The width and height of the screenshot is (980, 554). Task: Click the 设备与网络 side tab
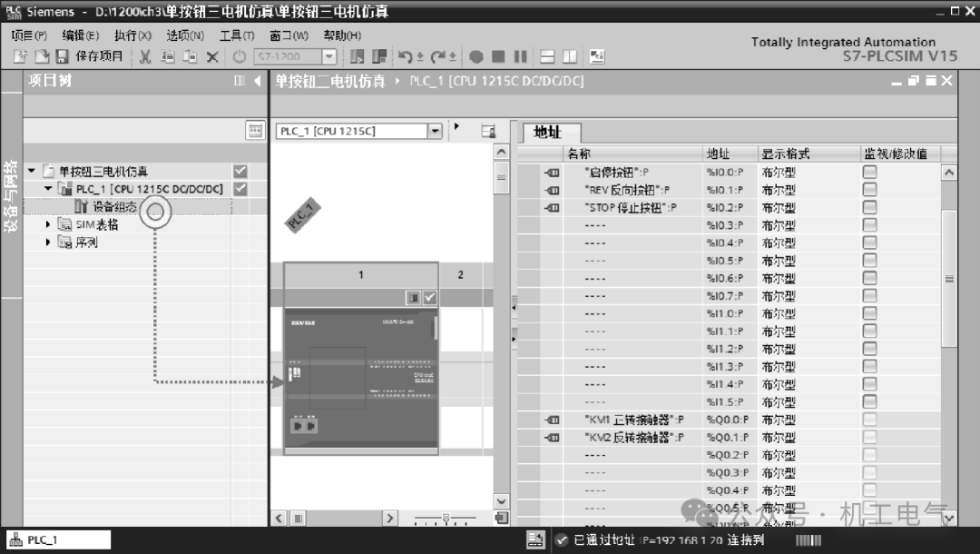[11, 195]
